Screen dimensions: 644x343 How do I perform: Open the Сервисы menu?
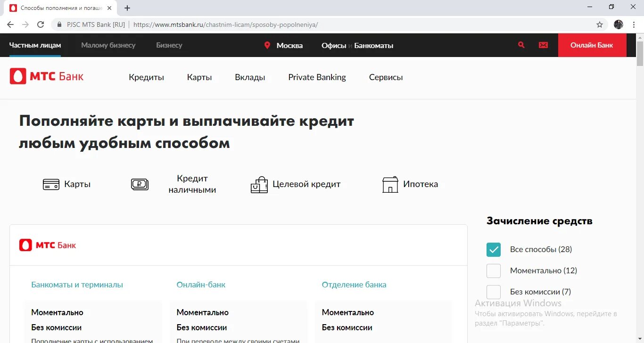pos(386,77)
